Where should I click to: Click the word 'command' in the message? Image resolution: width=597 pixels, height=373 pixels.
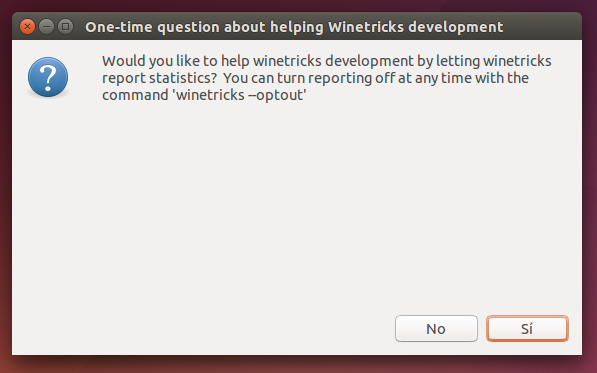[135, 95]
